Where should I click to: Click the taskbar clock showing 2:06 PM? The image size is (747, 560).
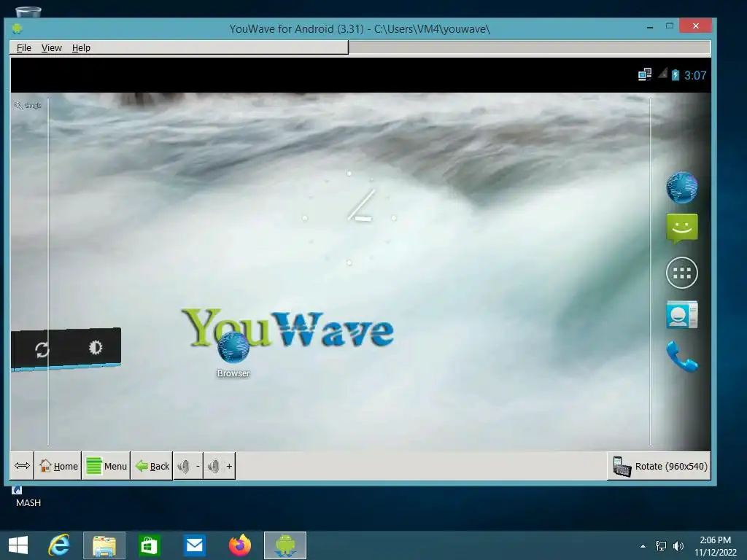pos(715,546)
